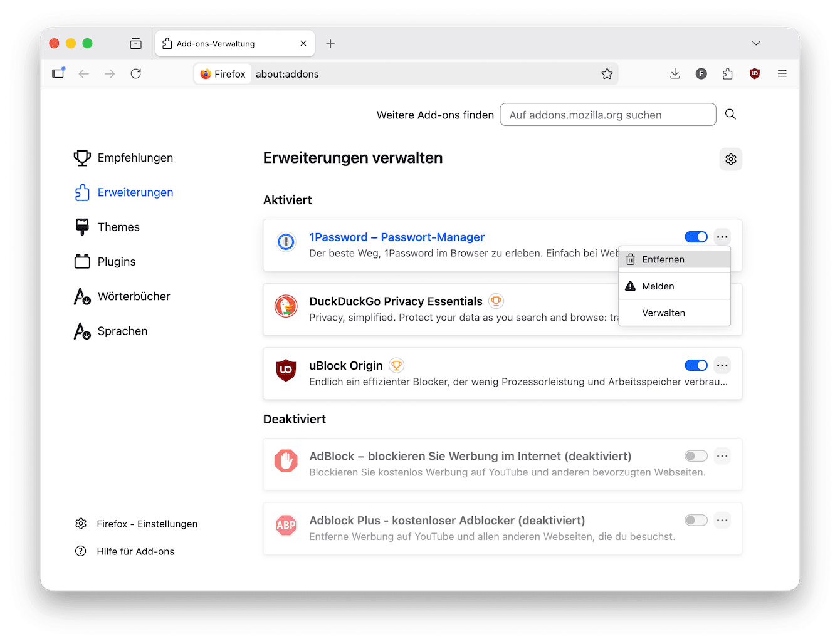Click the addons.mozilla.org search field

pyautogui.click(x=607, y=115)
